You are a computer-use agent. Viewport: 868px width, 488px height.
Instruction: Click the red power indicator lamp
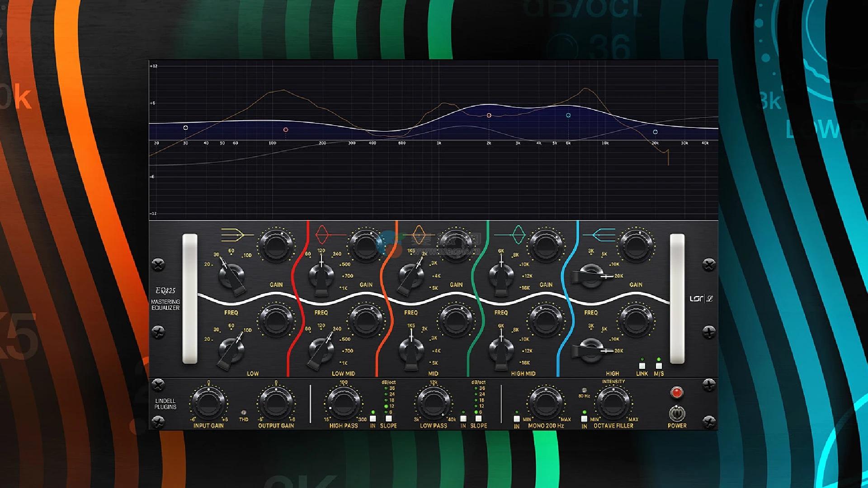[677, 392]
